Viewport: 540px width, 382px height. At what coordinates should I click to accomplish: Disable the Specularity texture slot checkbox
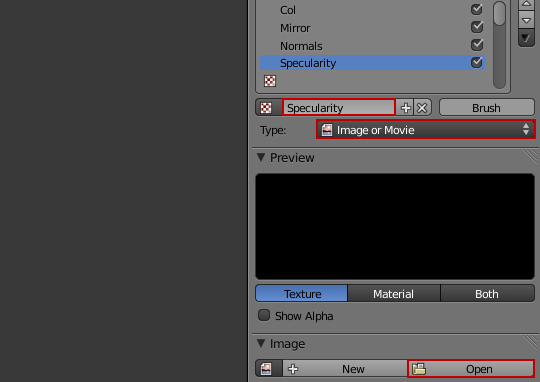point(477,62)
